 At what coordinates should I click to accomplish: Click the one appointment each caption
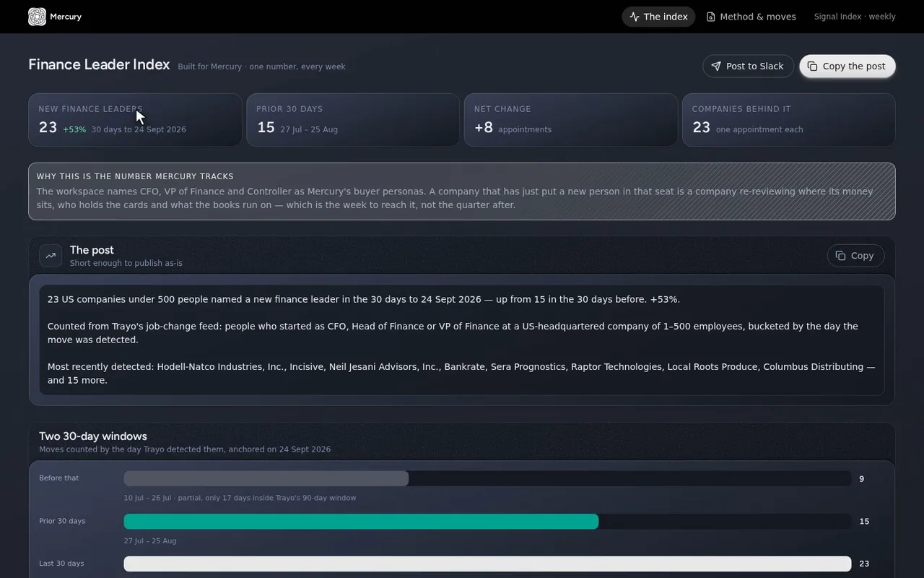759,130
